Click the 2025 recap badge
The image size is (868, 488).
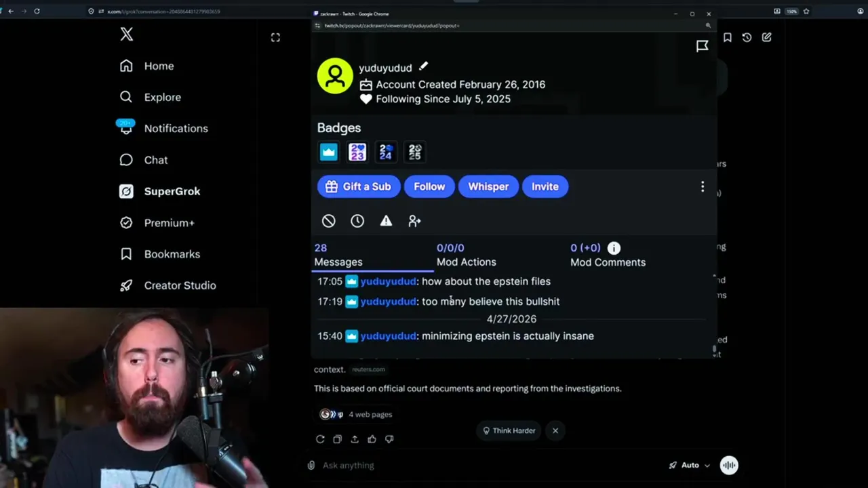tap(414, 152)
